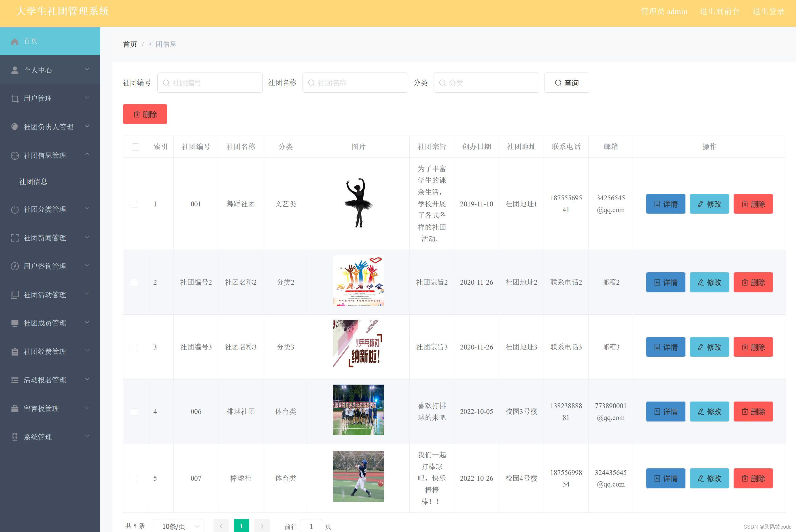Click the briefcase icon beside 留言板管理

(15, 409)
